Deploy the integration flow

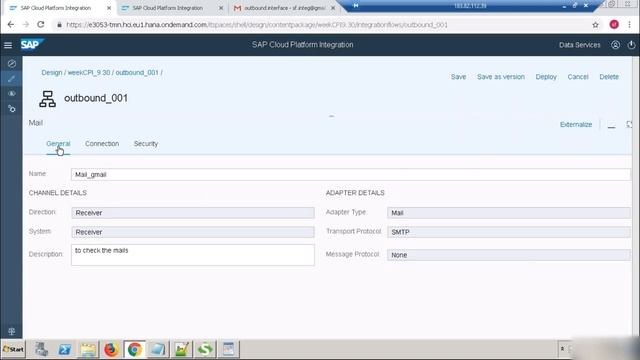point(546,77)
